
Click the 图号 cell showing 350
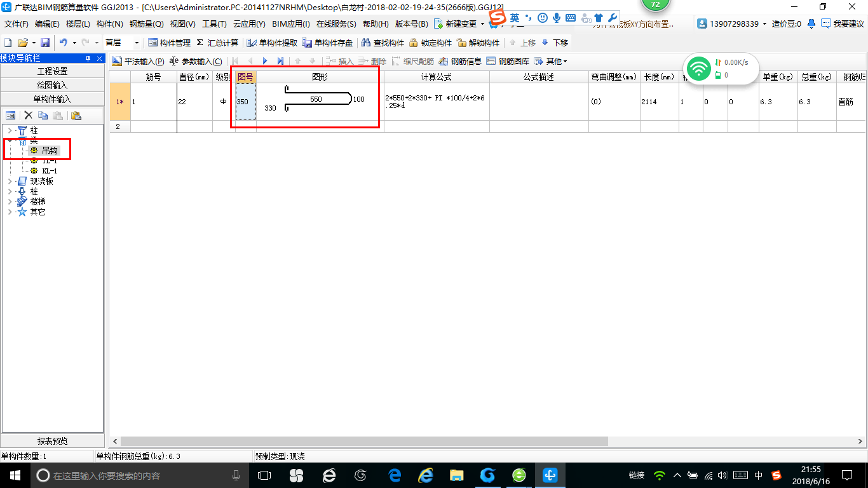pyautogui.click(x=246, y=101)
